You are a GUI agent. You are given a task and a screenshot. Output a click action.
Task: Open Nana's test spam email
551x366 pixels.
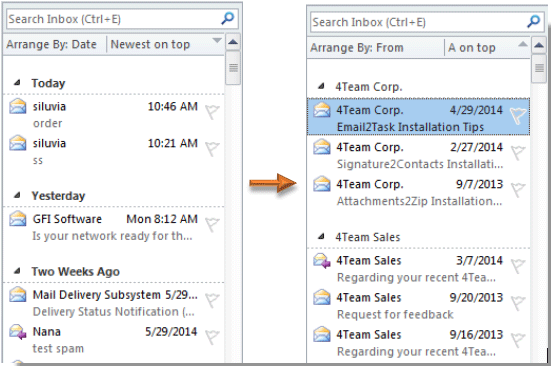[x=114, y=340]
